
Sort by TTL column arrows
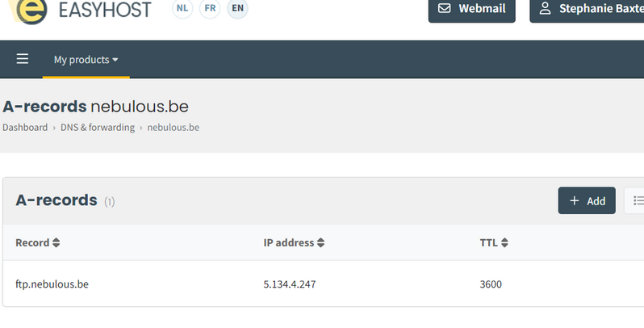coord(504,242)
